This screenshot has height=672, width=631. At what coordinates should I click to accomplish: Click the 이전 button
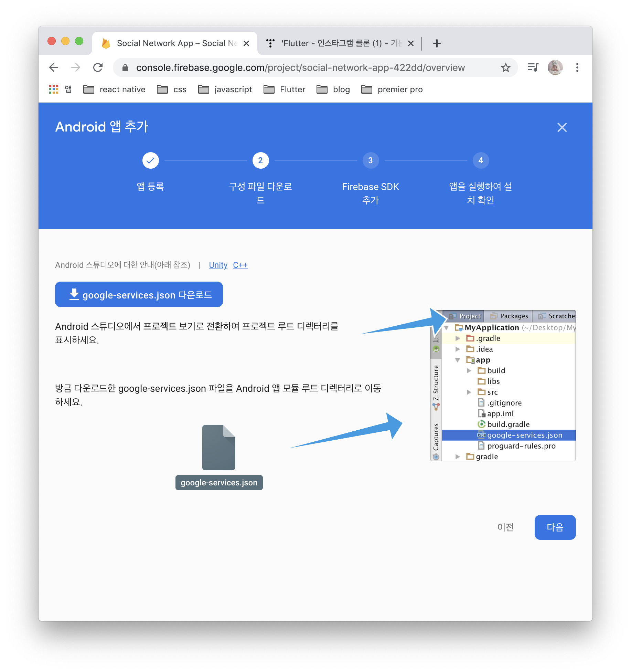(x=505, y=527)
